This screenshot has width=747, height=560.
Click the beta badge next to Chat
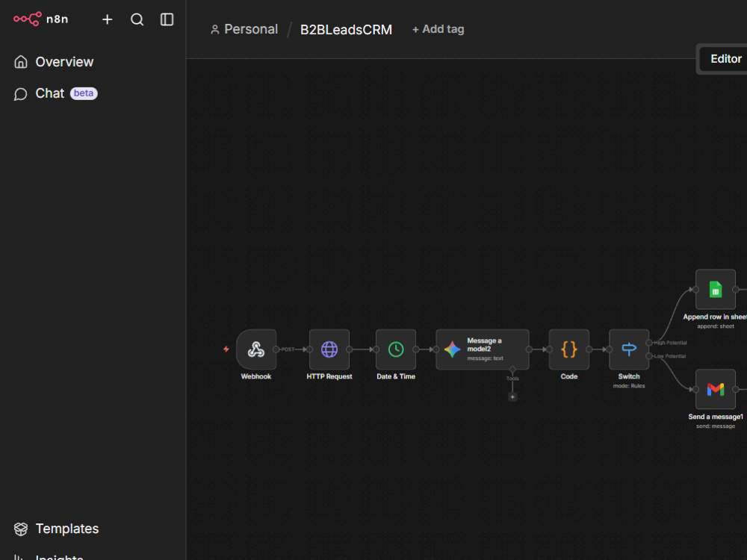pyautogui.click(x=84, y=93)
